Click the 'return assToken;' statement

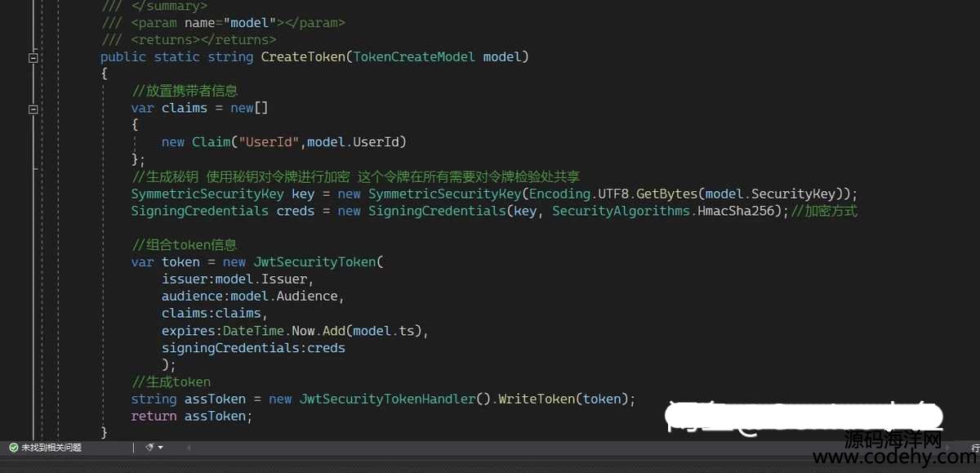pos(192,417)
